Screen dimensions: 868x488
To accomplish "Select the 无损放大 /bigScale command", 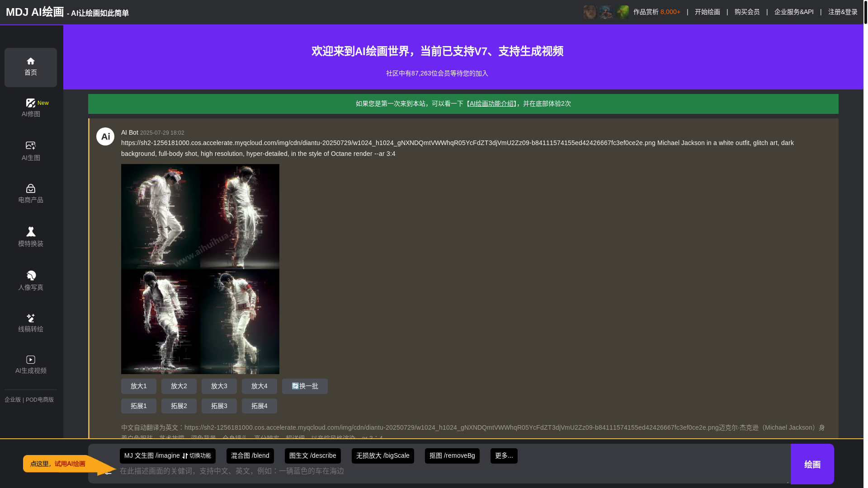I will pyautogui.click(x=383, y=456).
